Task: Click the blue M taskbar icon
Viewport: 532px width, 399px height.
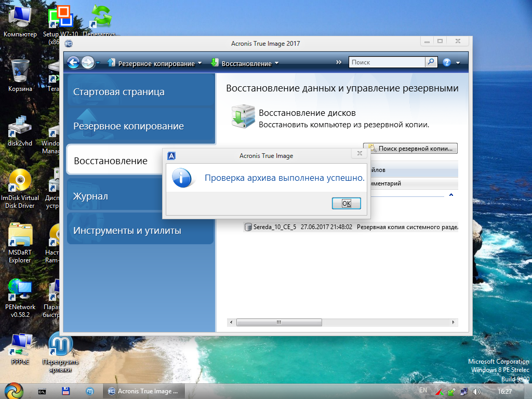Action: (x=90, y=391)
